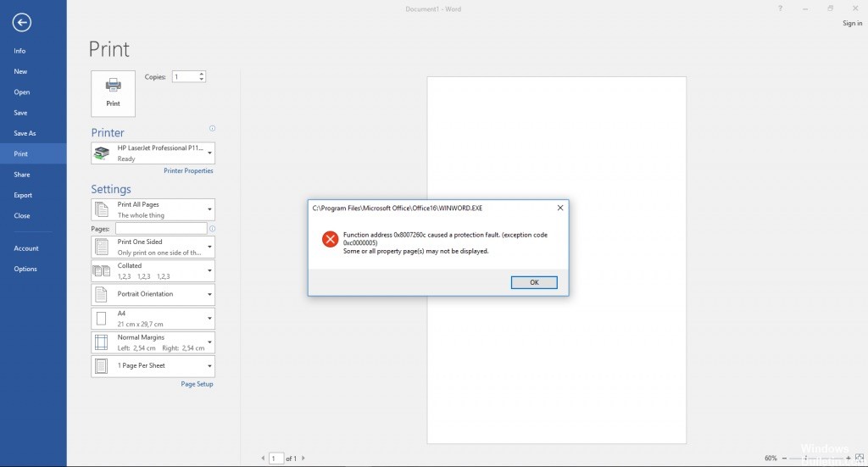
Task: Go to next page arrow in preview
Action: pyautogui.click(x=303, y=459)
